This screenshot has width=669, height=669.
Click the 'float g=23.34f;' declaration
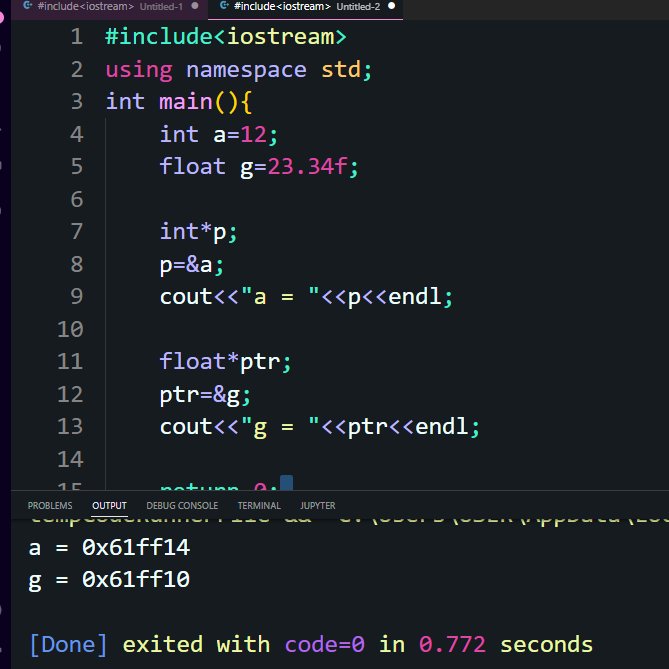click(259, 167)
